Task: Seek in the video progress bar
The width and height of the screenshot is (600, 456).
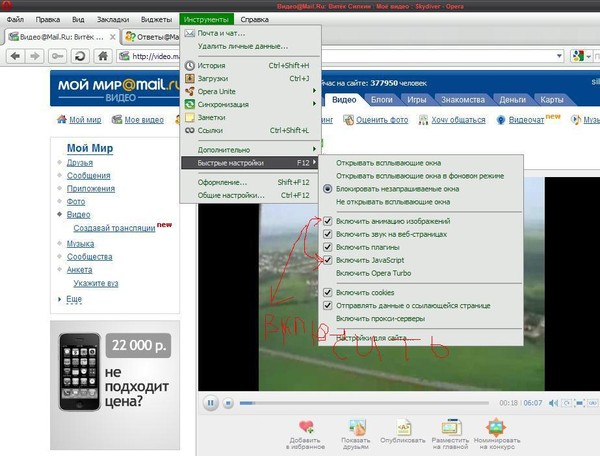Action: (x=364, y=403)
